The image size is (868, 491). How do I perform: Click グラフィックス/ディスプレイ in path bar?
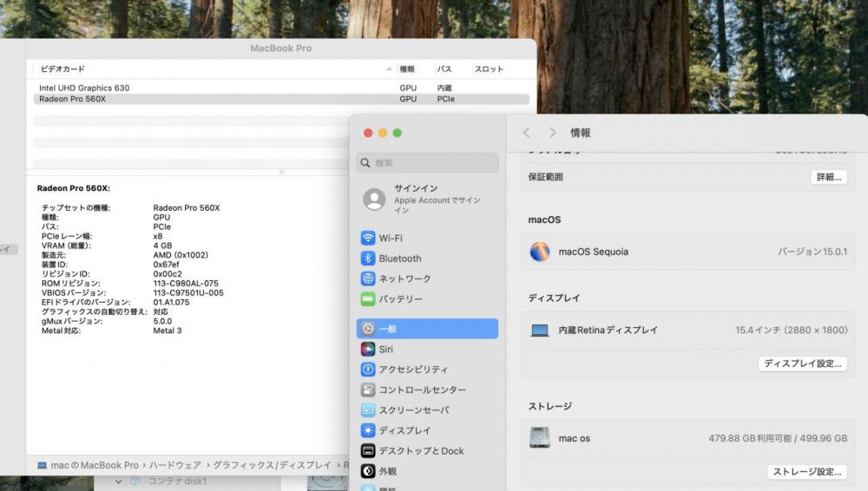tap(272, 466)
